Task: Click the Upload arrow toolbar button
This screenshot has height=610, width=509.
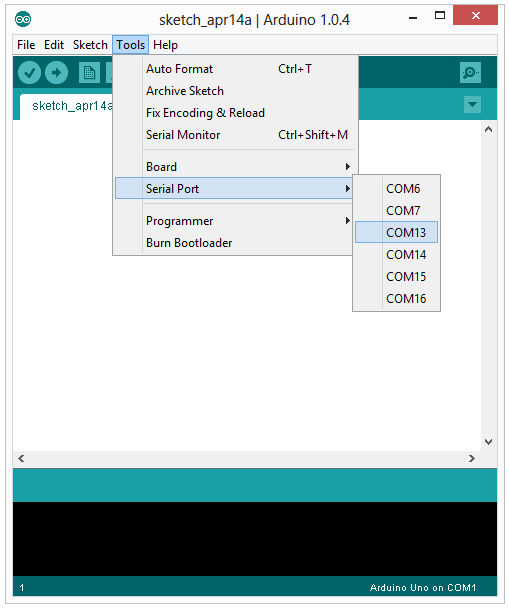Action: click(56, 73)
